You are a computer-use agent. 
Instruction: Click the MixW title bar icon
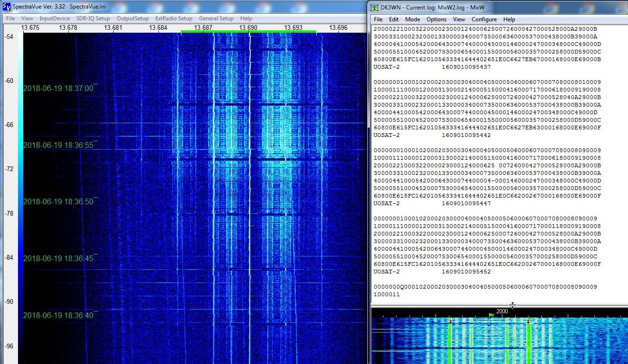pyautogui.click(x=374, y=7)
